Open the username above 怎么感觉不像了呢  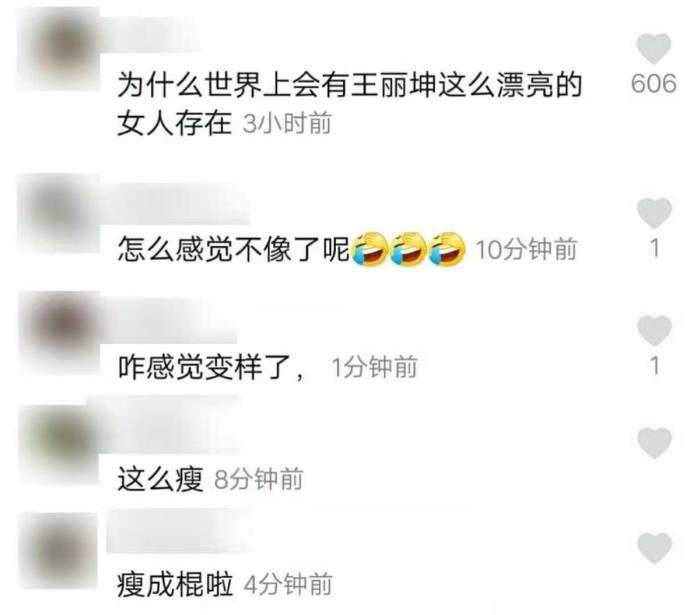tap(175, 204)
